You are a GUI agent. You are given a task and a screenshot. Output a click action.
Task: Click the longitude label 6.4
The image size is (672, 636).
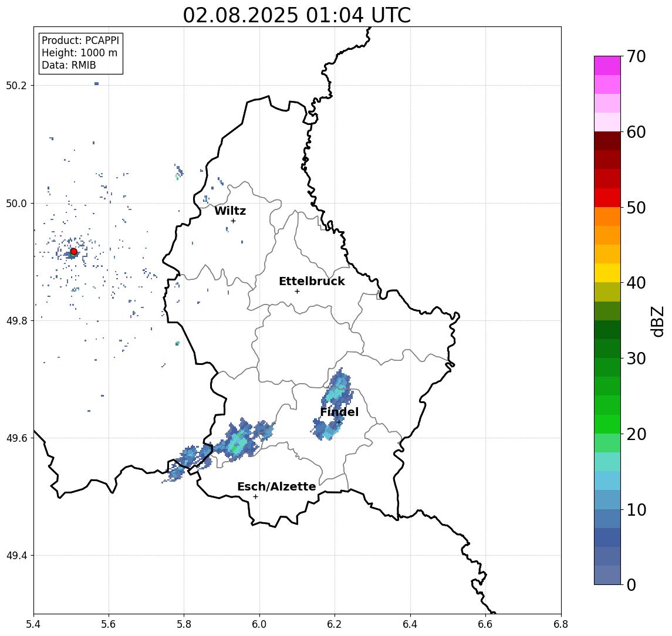pos(410,624)
